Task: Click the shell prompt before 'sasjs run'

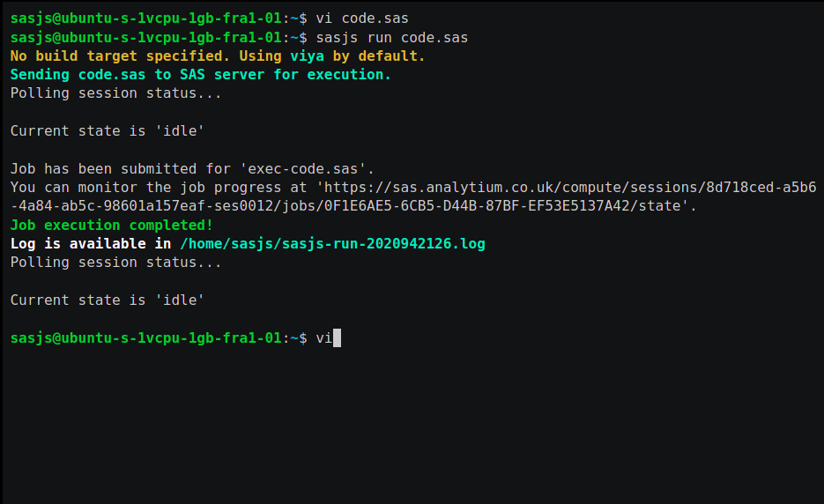Action: click(153, 37)
